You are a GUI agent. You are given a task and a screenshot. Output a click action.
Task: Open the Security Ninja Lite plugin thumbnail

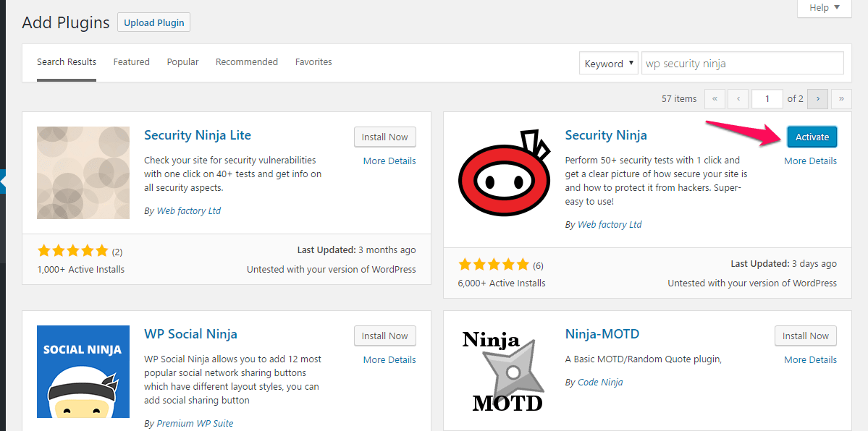(x=83, y=173)
